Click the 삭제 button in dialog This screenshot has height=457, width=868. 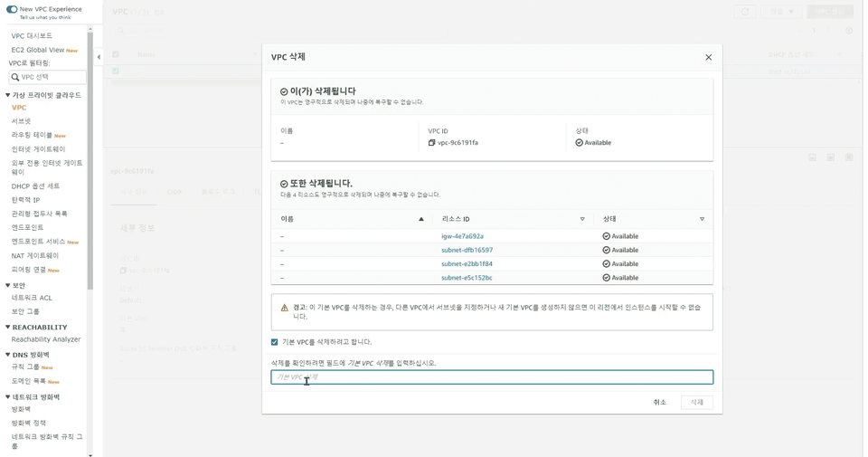click(697, 402)
